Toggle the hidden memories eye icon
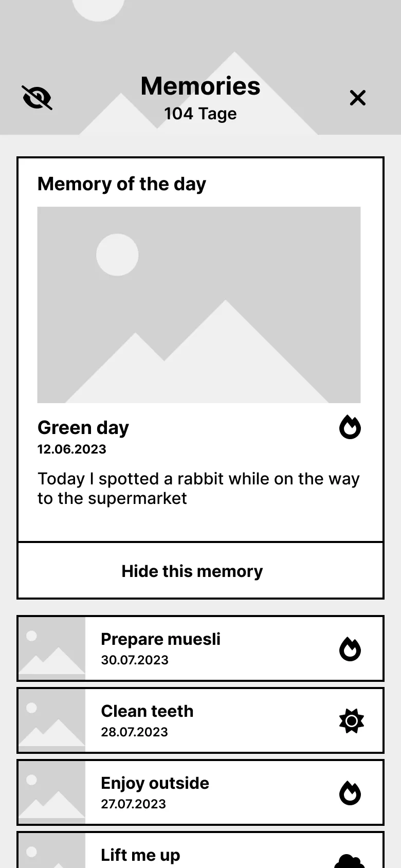401x868 pixels. (x=37, y=98)
